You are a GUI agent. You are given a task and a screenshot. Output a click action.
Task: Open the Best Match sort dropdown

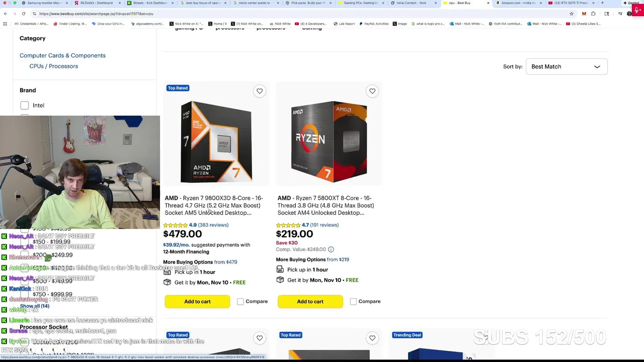click(566, 66)
